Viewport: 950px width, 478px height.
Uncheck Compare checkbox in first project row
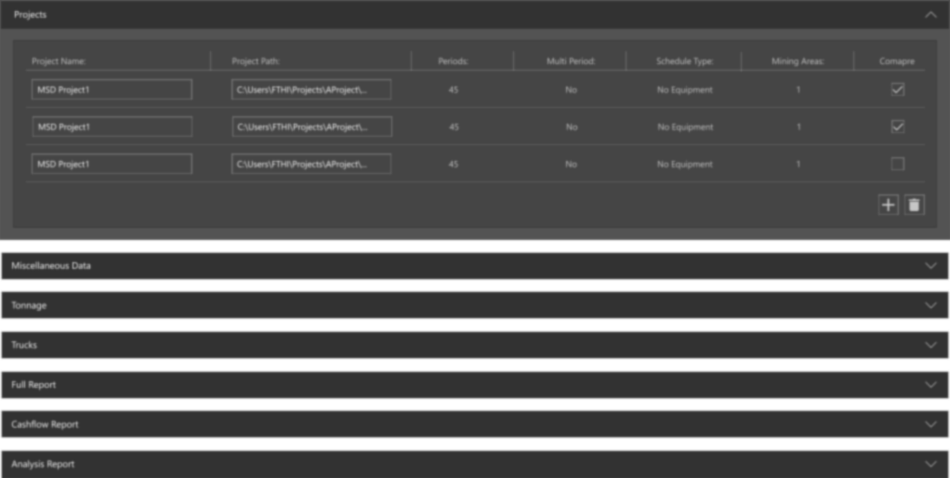coord(897,90)
